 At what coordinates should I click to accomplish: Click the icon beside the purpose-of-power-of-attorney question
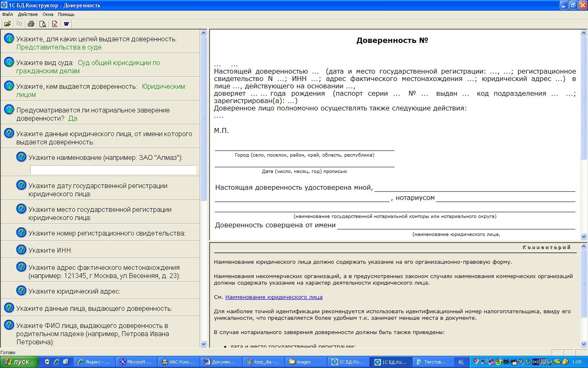pos(9,38)
